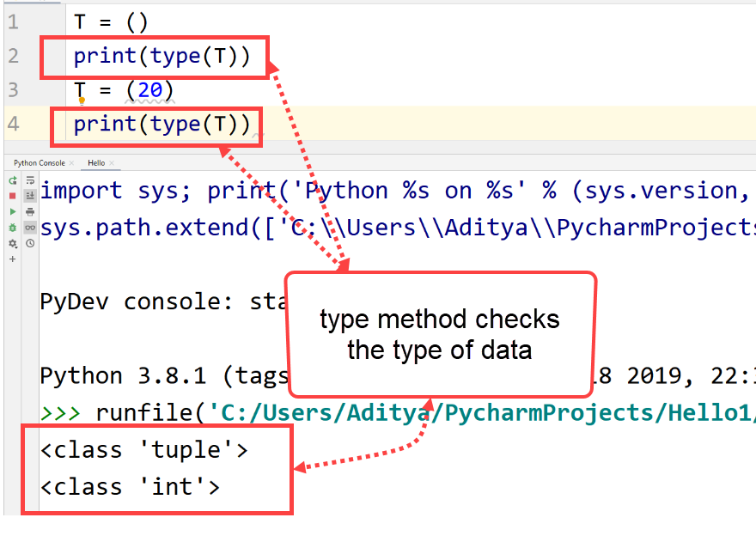Close the Hello tab
This screenshot has height=542, width=756.
coord(112,163)
